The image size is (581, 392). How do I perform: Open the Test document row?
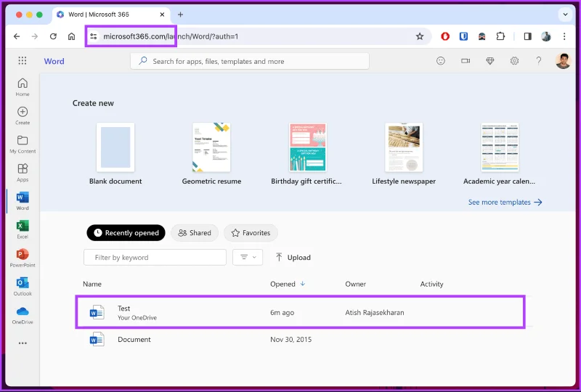300,312
